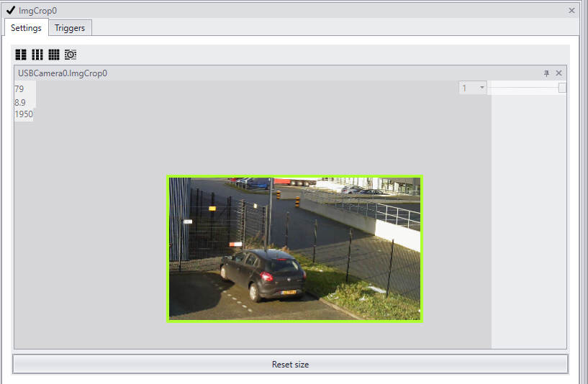
Task: Open the Triggers tab
Action: [70, 28]
